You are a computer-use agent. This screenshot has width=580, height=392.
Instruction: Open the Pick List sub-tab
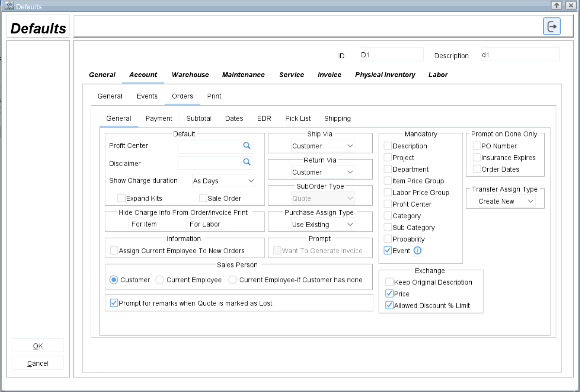(x=298, y=118)
